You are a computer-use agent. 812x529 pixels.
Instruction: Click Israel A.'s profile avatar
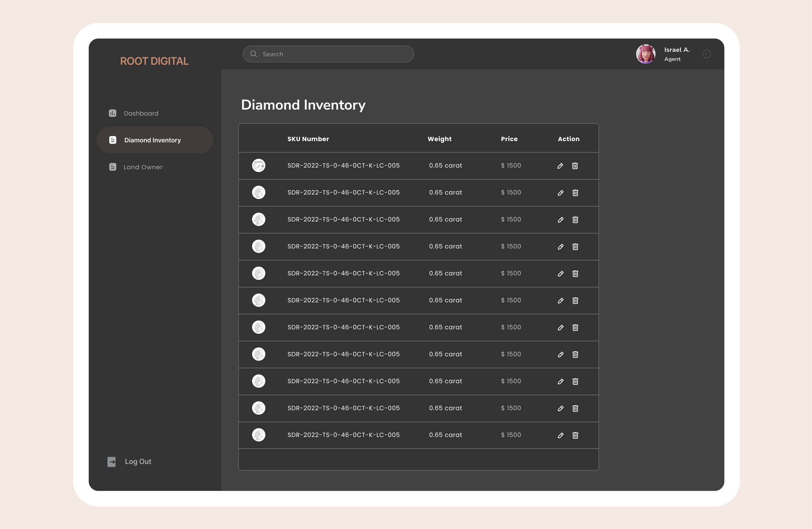tap(646, 54)
